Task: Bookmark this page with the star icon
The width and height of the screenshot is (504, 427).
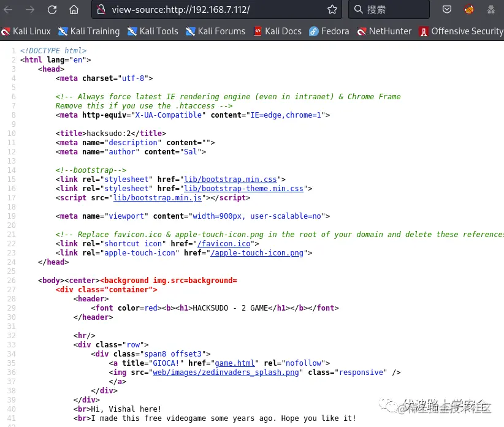Action: pyautogui.click(x=332, y=10)
